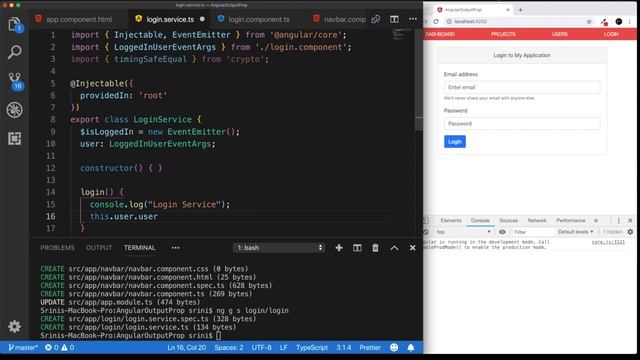Viewport: 640px width, 360px height.
Task: Open Source Control view with 16 changes
Action: 15,81
